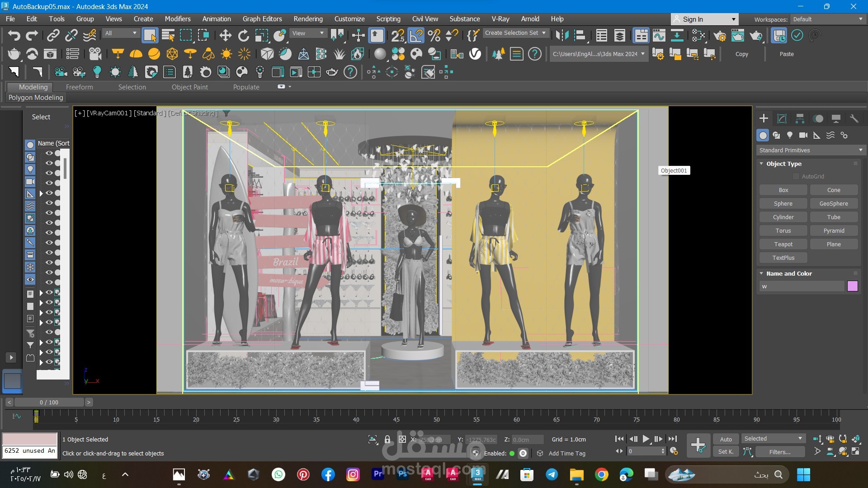
Task: Toggle the selection lock padlock icon
Action: (387, 439)
